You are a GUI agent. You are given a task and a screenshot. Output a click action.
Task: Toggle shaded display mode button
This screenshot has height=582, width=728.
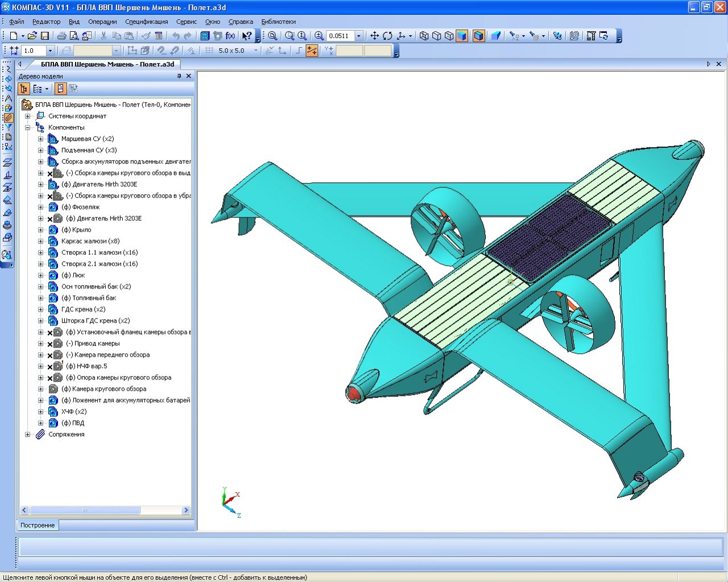(x=462, y=36)
